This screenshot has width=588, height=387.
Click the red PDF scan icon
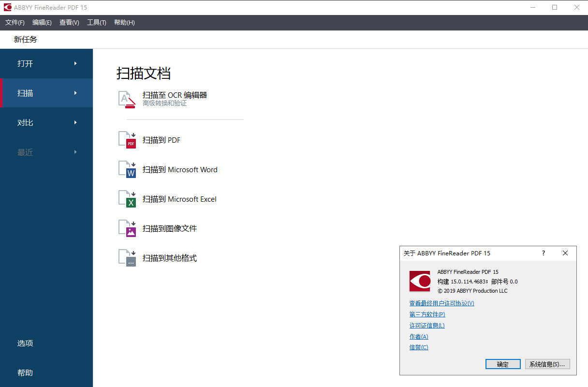(x=127, y=140)
